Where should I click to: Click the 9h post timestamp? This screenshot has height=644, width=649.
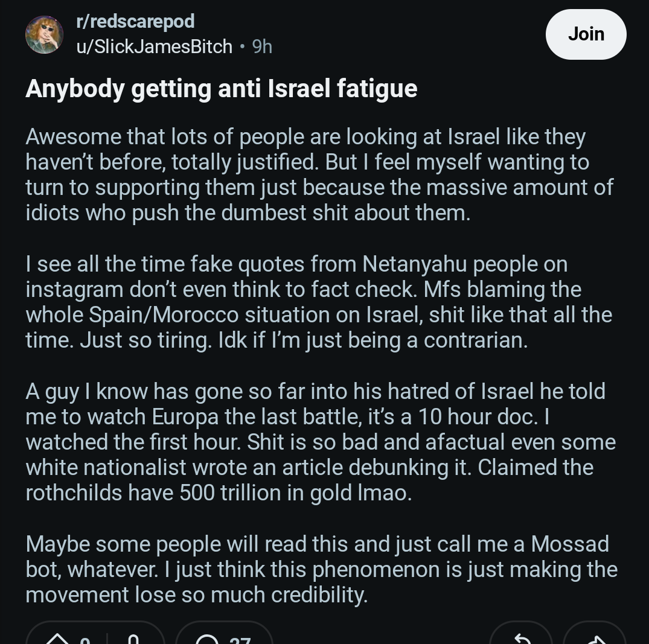point(262,46)
